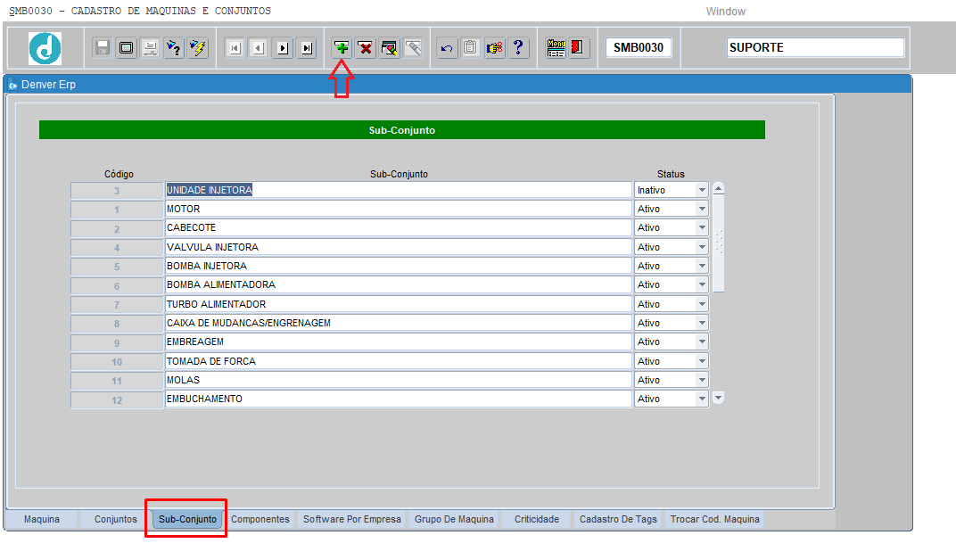Open the Grupo De Maquina tab

pyautogui.click(x=454, y=519)
